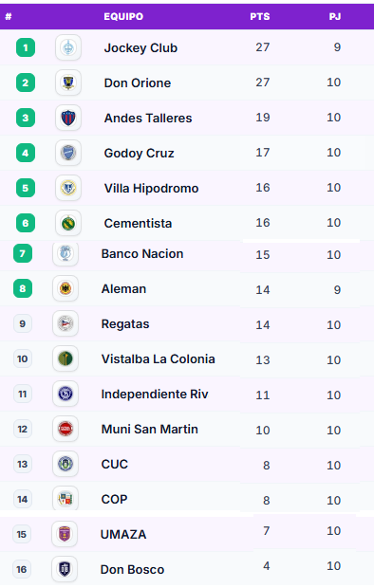Select the Aleman crest icon

[x=65, y=288]
